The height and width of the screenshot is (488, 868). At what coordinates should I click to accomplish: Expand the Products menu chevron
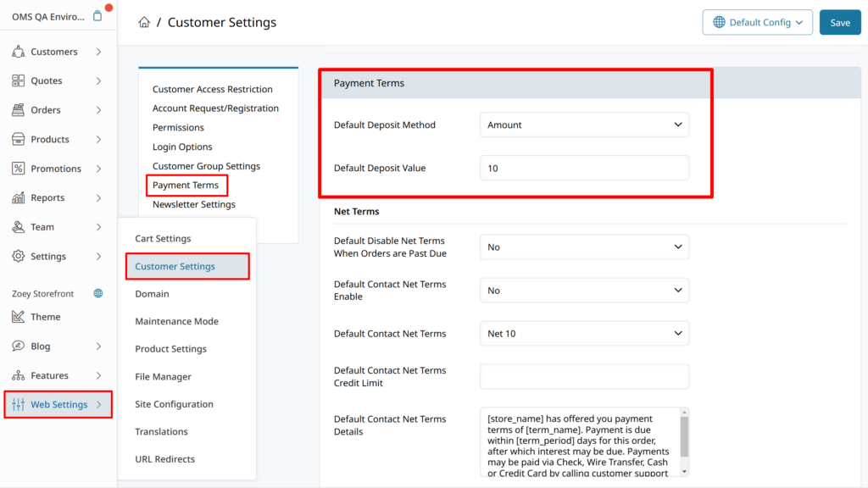point(98,140)
